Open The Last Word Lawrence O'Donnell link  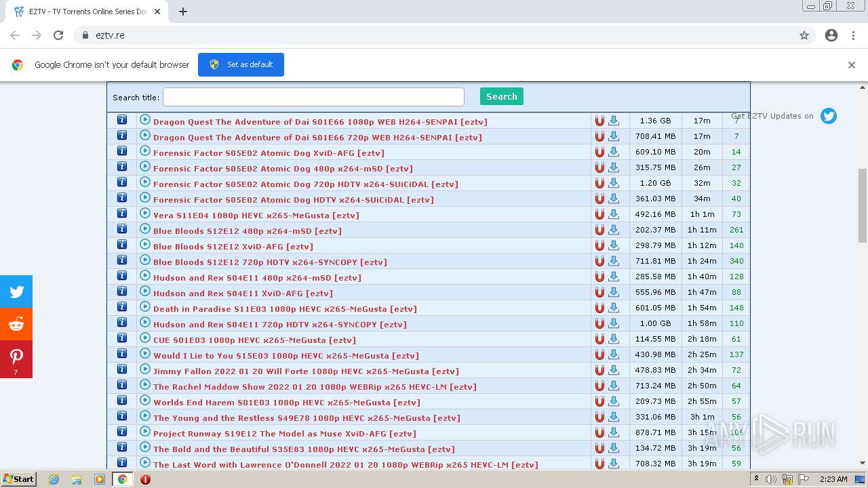coord(346,464)
